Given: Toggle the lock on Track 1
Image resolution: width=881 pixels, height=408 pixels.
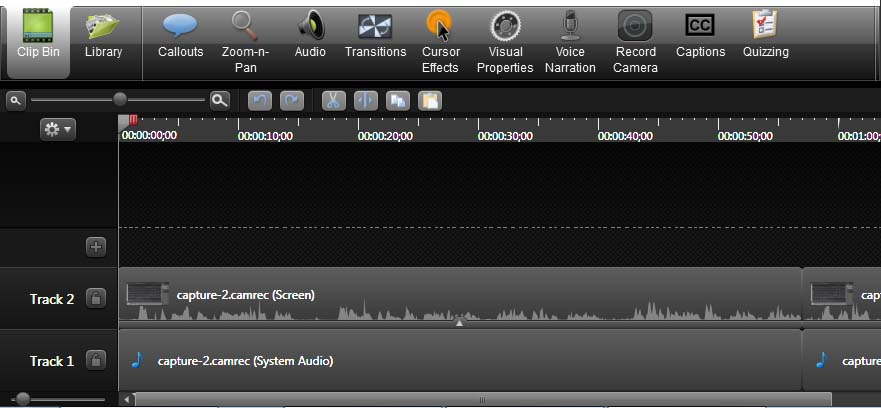Looking at the screenshot, I should [95, 360].
